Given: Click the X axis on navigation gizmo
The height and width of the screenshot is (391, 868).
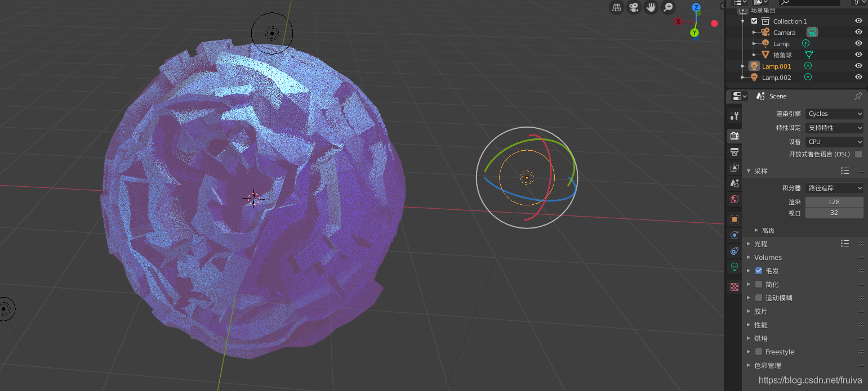Looking at the screenshot, I should (x=678, y=21).
